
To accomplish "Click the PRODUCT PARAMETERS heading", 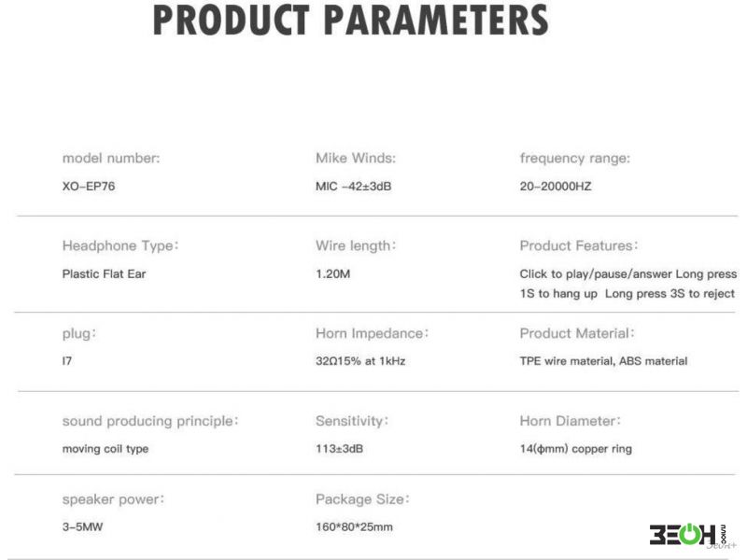I will pyautogui.click(x=351, y=20).
